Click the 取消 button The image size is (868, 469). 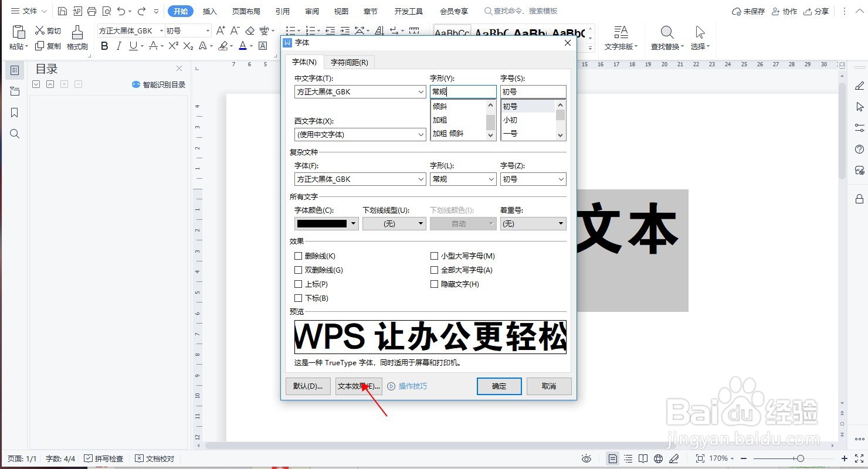(x=549, y=386)
